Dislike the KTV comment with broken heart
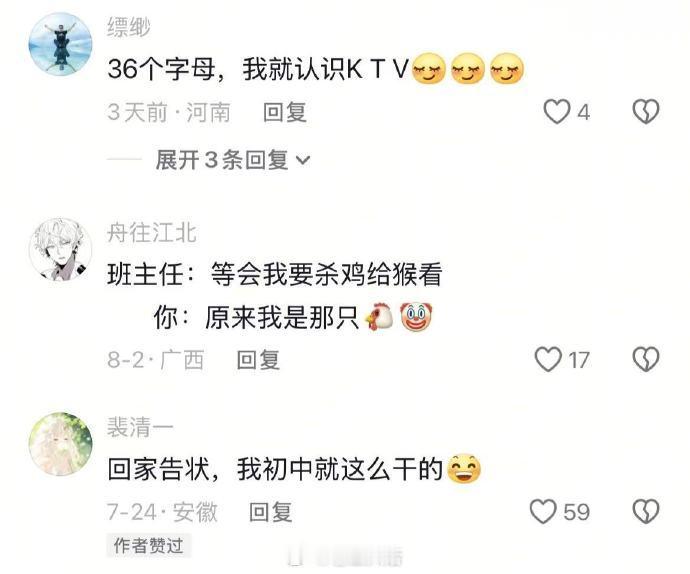 click(x=646, y=111)
